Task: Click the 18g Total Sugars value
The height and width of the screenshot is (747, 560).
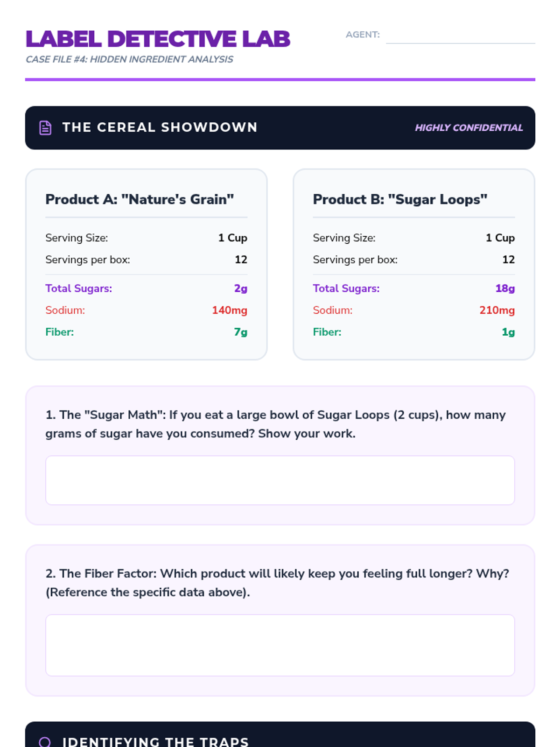Action: point(505,289)
